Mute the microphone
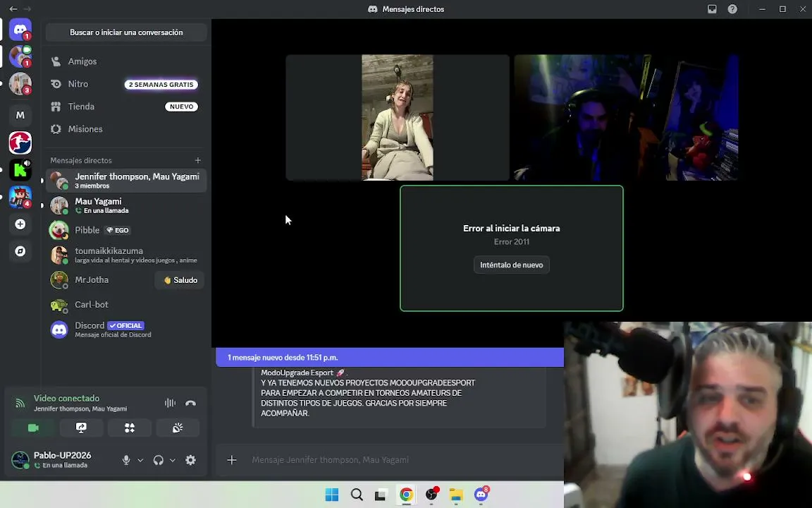The image size is (812, 508). pos(126,460)
